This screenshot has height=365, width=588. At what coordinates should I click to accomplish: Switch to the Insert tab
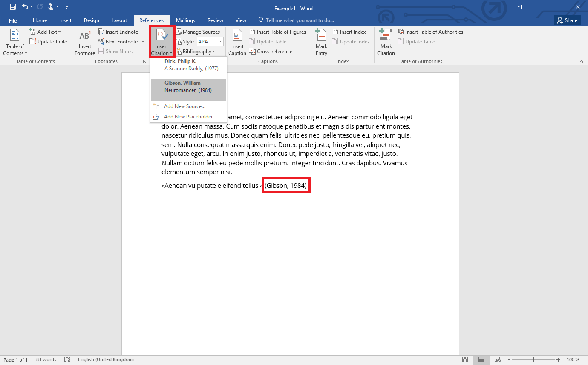(x=66, y=20)
